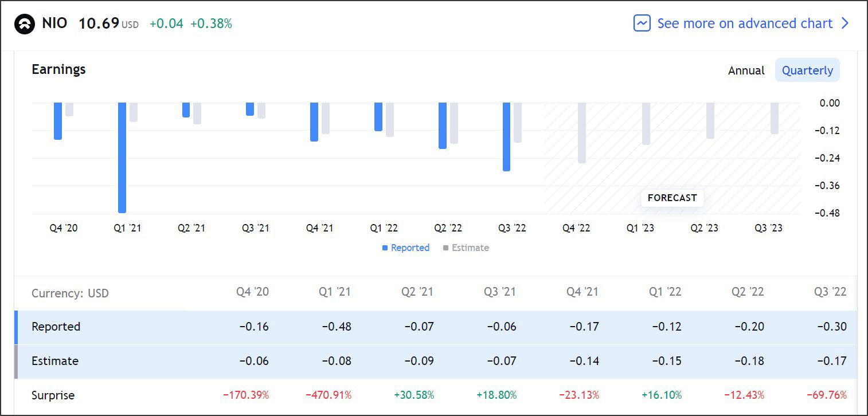The image size is (868, 416).
Task: Click the Q3 '22 blue reported bar
Action: (506, 136)
